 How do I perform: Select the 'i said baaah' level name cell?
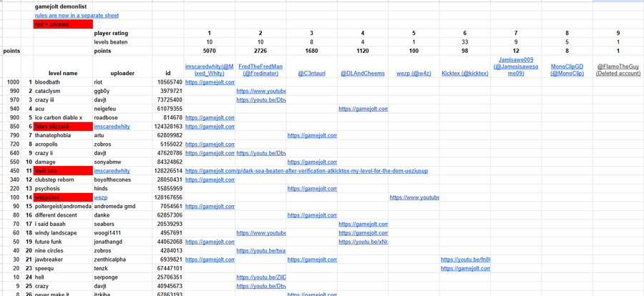63,225
